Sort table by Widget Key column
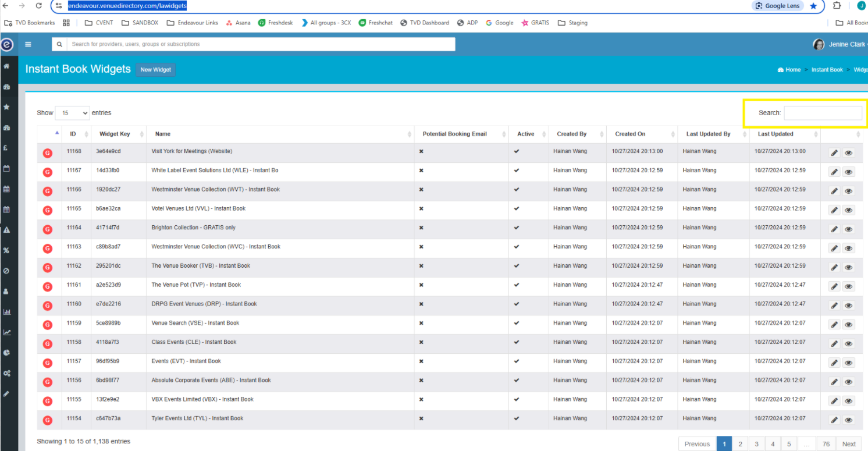The width and height of the screenshot is (868, 451). (x=119, y=134)
